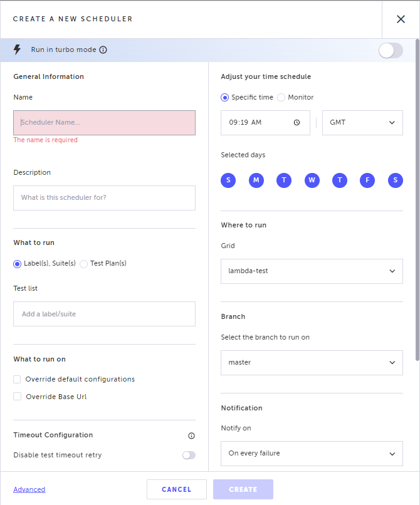Viewport: 420px width, 505px height.
Task: Click the lightning bolt turbo icon
Action: pyautogui.click(x=18, y=49)
